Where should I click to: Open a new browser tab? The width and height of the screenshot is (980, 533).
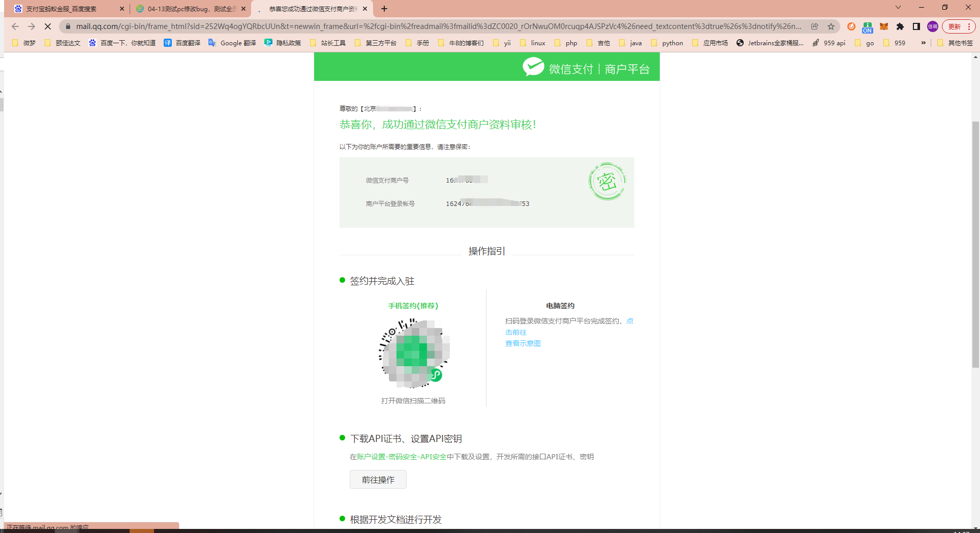pos(384,9)
